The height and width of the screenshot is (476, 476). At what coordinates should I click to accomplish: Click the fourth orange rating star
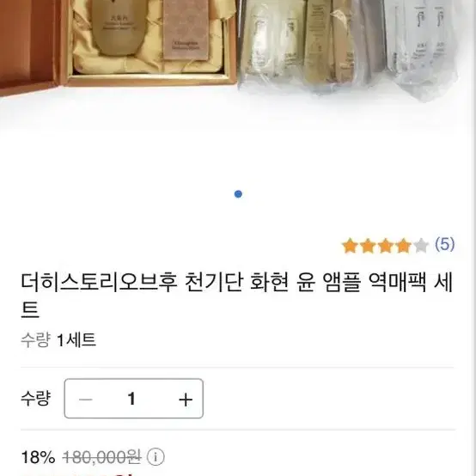pos(403,246)
